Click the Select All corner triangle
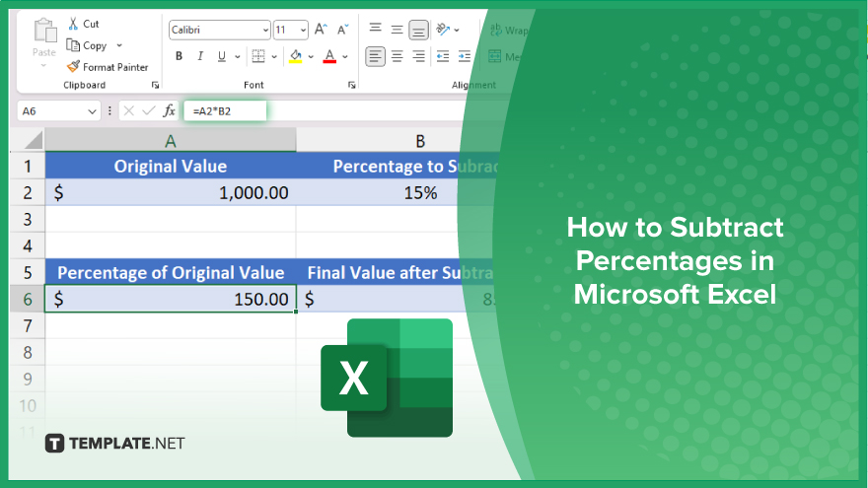Image resolution: width=868 pixels, height=488 pixels. 33,140
